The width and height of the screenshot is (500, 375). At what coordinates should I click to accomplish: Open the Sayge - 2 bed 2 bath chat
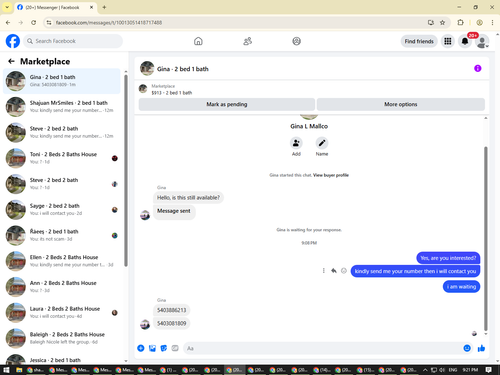[62, 210]
